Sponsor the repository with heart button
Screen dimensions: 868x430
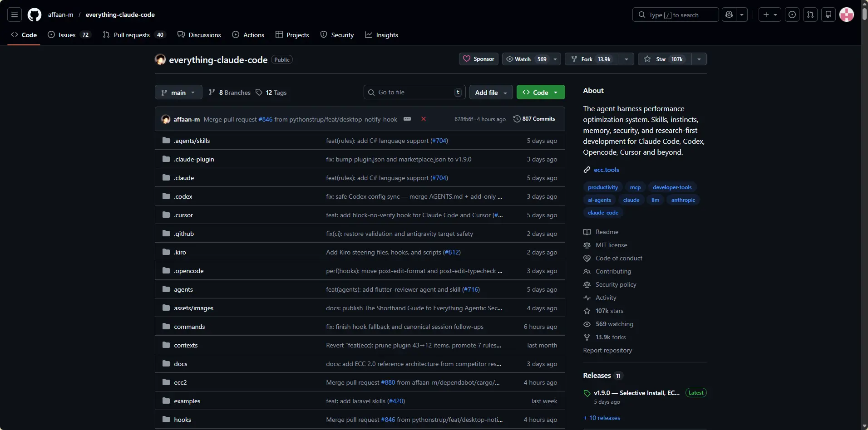(x=479, y=59)
